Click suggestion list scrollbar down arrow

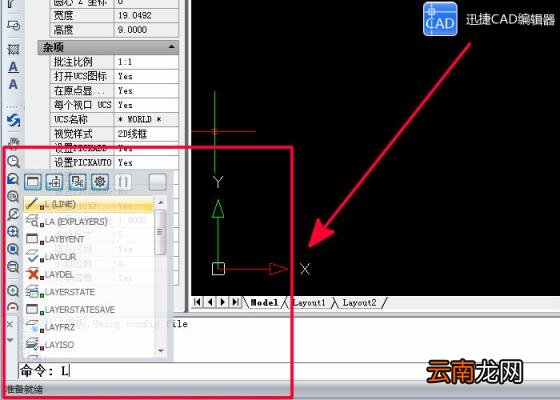161,350
